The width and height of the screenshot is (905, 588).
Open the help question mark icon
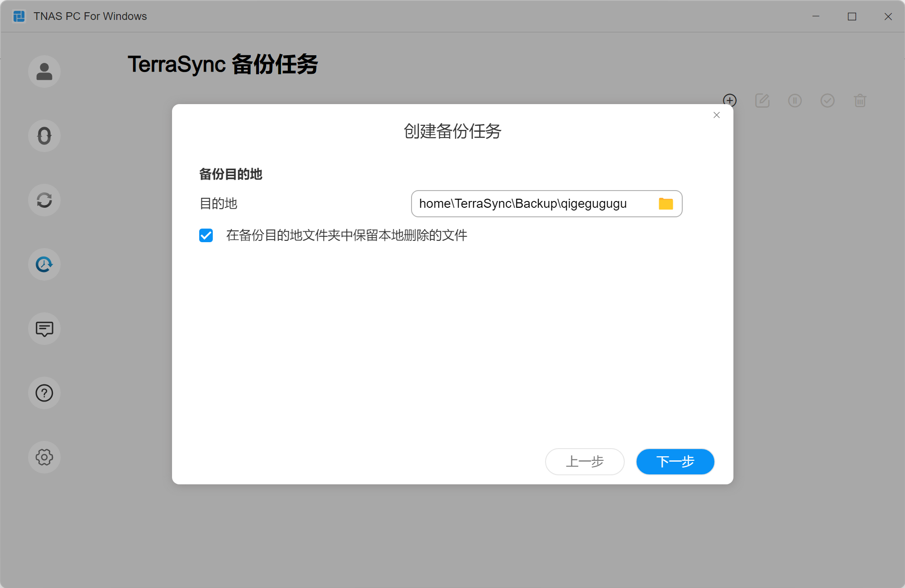[44, 393]
